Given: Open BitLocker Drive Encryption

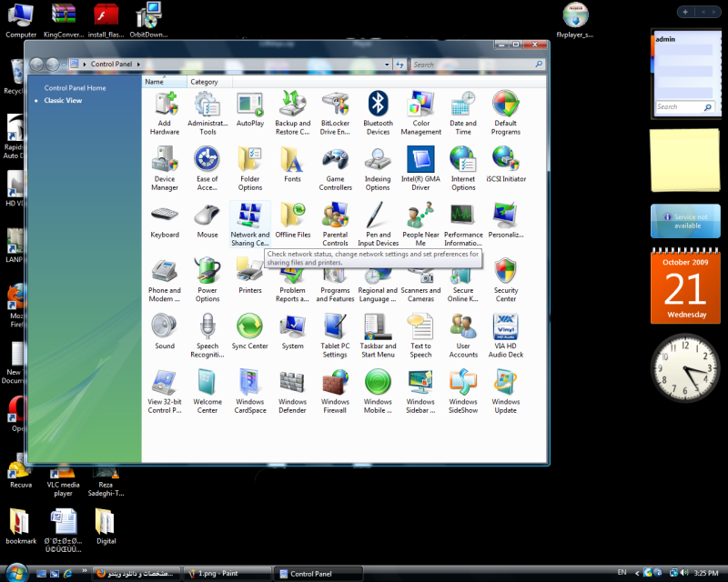Looking at the screenshot, I should pos(335,113).
